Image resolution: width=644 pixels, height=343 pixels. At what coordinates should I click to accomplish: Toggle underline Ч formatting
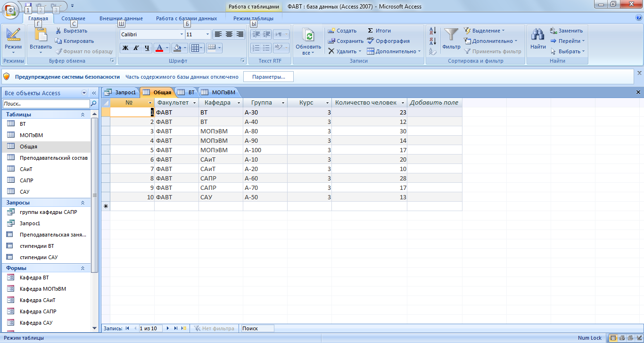coord(147,48)
